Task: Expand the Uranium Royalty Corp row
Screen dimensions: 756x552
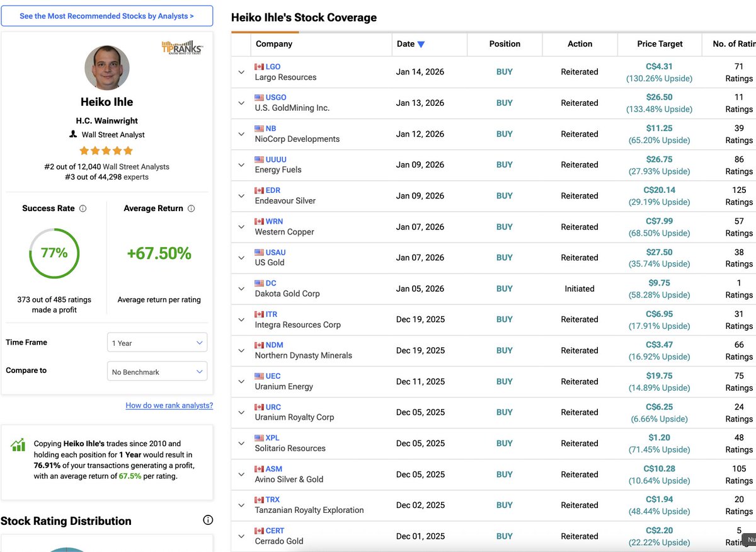Action: (241, 412)
